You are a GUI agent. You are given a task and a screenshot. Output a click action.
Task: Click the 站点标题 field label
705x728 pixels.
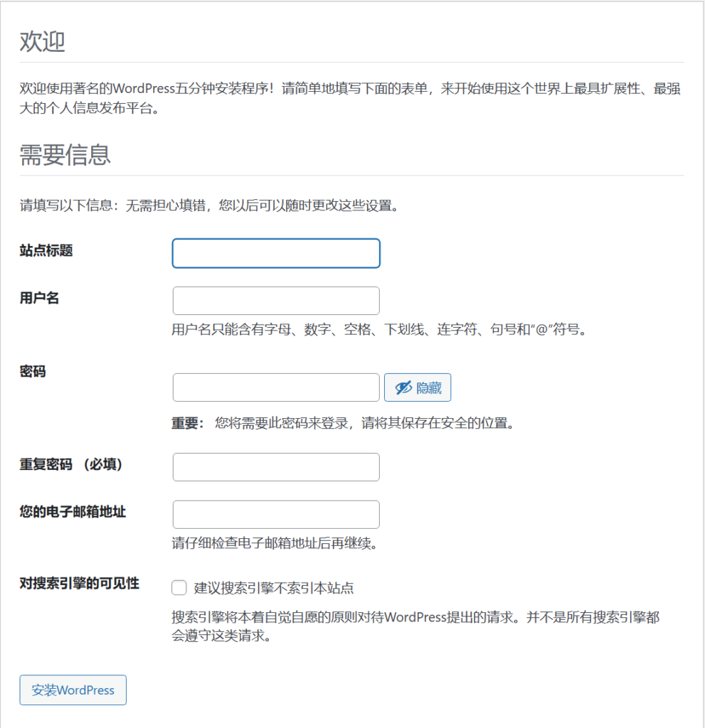(x=46, y=251)
